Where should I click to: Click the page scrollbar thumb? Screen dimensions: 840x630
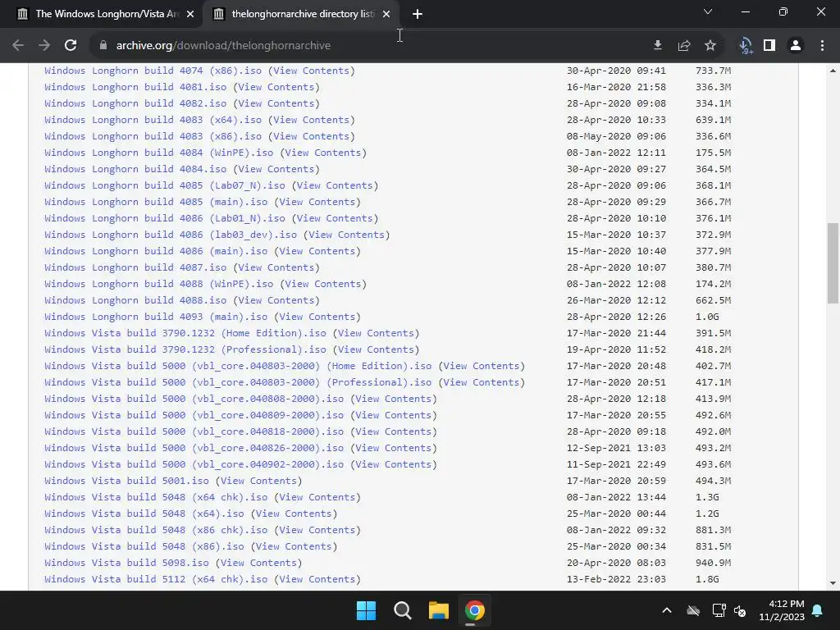(833, 263)
